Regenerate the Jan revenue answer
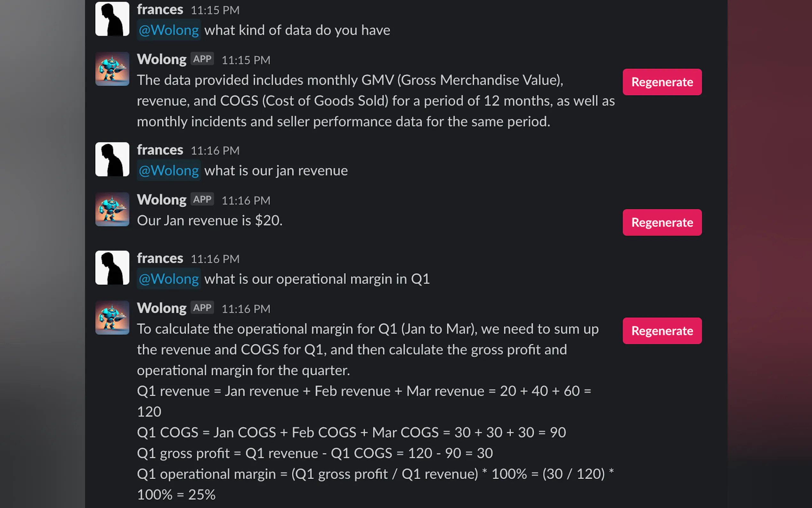Image resolution: width=812 pixels, height=508 pixels. 662,222
